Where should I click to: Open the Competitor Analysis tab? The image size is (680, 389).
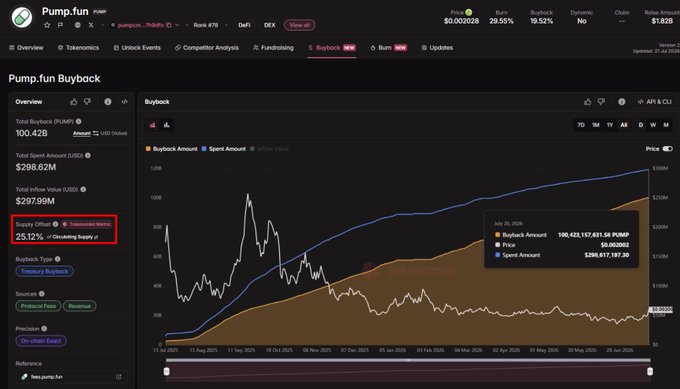pyautogui.click(x=206, y=48)
